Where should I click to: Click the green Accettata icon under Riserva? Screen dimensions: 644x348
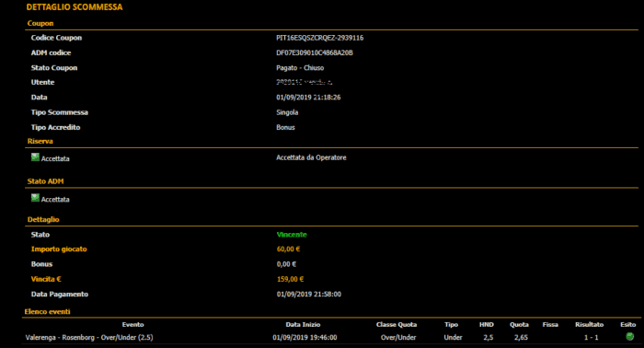coord(35,157)
